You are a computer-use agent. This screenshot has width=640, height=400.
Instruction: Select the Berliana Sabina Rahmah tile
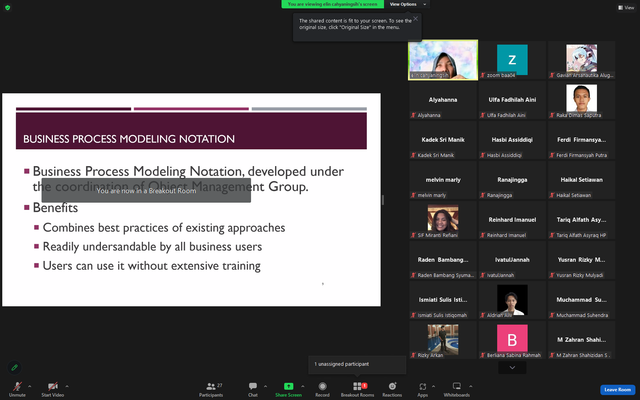coord(512,340)
